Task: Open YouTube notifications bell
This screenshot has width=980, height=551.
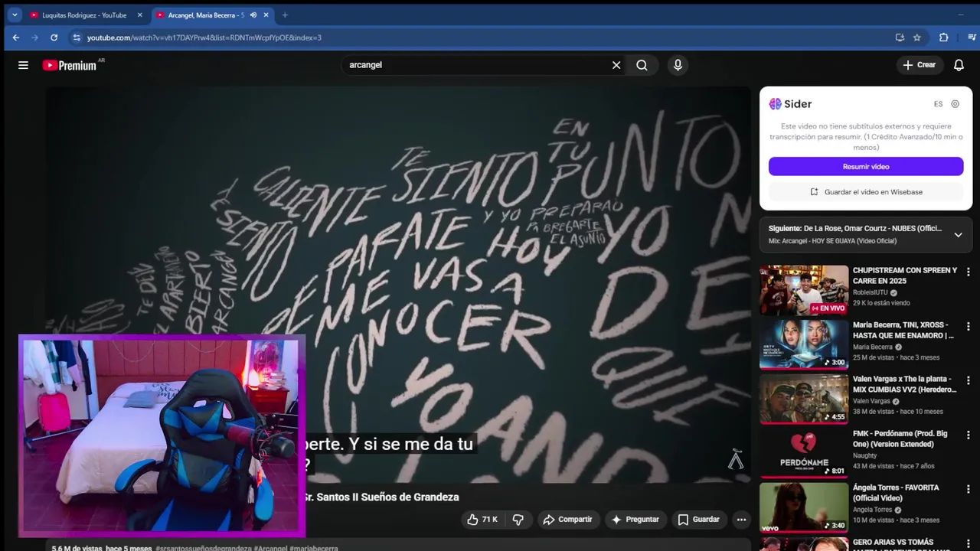Action: click(959, 65)
